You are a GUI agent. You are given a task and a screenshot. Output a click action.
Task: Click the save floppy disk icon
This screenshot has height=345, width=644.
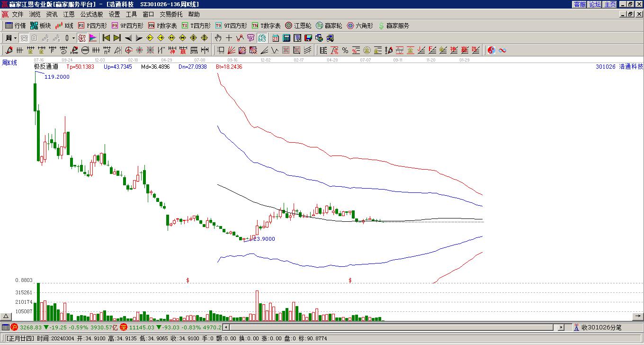308,38
